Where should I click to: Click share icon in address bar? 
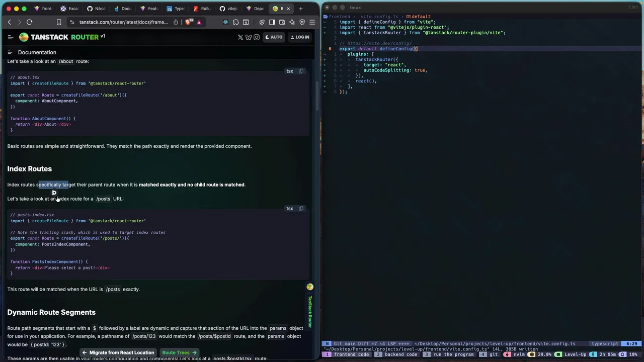(176, 22)
